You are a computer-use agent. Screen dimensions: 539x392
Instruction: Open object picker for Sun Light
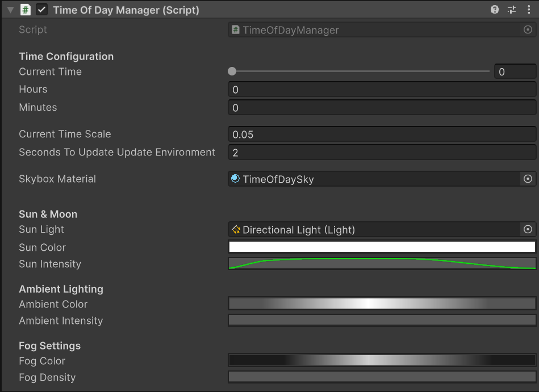pyautogui.click(x=528, y=230)
